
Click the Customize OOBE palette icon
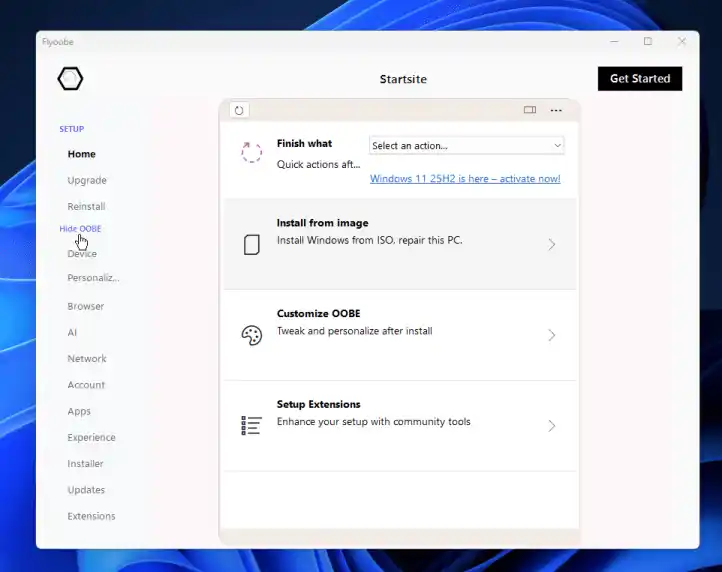[252, 335]
